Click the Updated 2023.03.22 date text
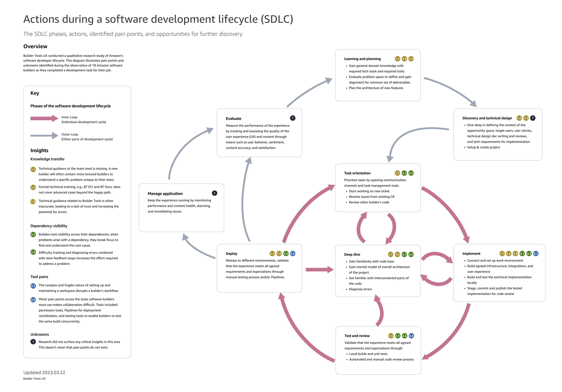The image size is (562, 392). pos(44,372)
